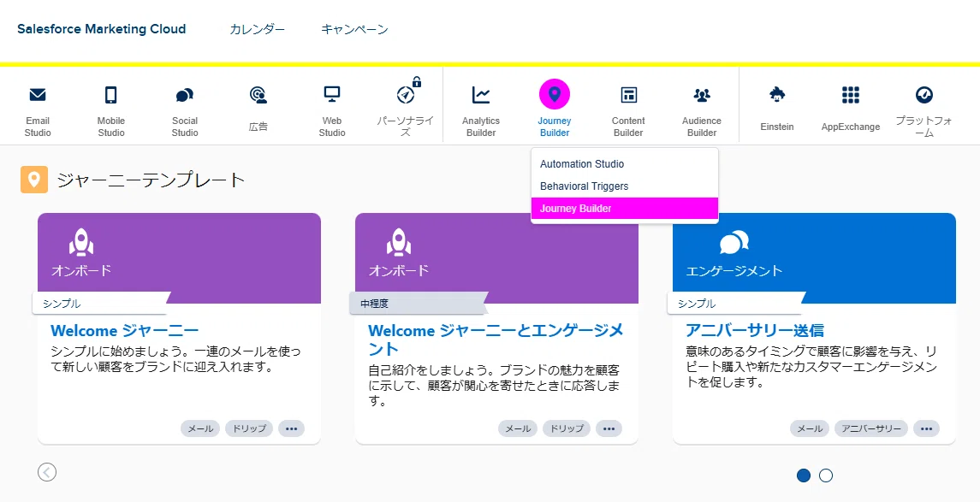Open Welcome ジャーニーとエンゲージメント template link
This screenshot has width=980, height=502.
pyautogui.click(x=496, y=339)
